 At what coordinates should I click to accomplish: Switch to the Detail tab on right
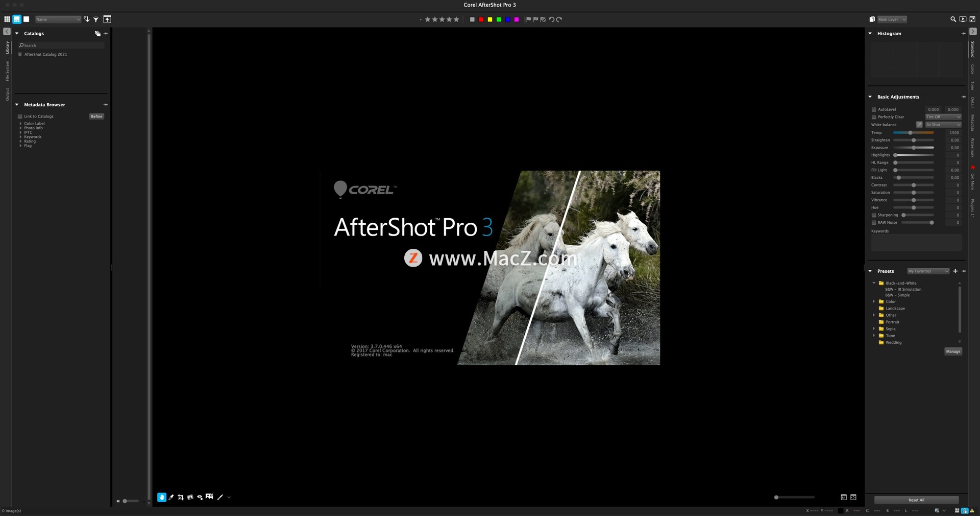coord(973,102)
